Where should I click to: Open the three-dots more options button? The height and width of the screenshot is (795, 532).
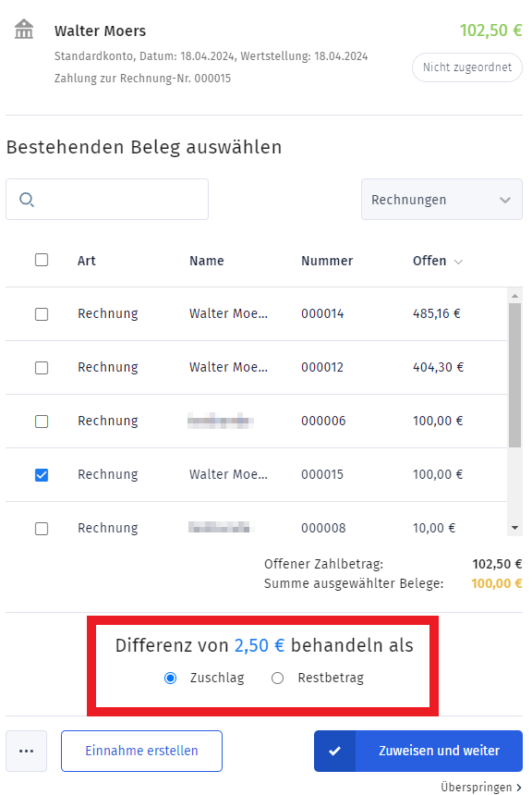[x=27, y=751]
